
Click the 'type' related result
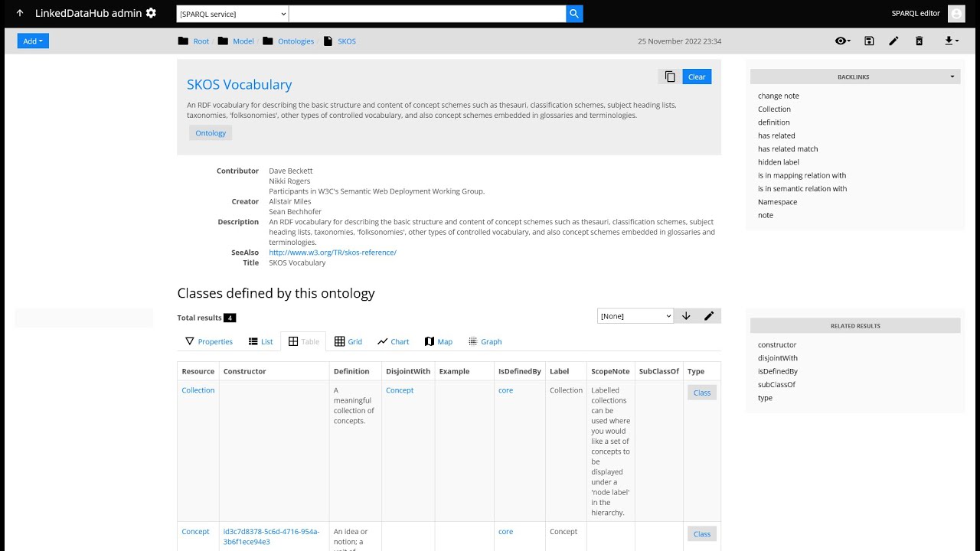[765, 398]
